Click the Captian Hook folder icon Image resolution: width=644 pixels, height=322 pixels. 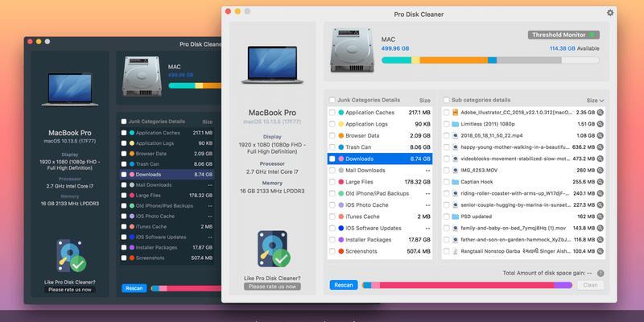455,182
